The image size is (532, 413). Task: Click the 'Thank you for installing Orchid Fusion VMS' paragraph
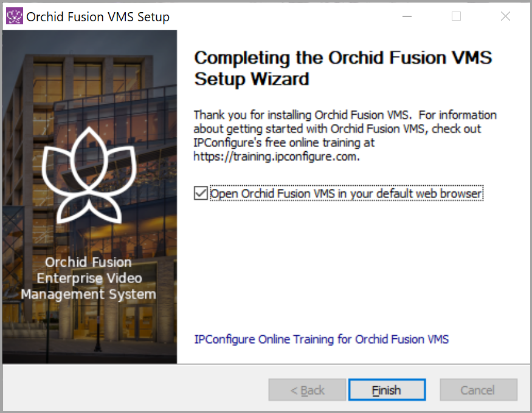click(345, 135)
